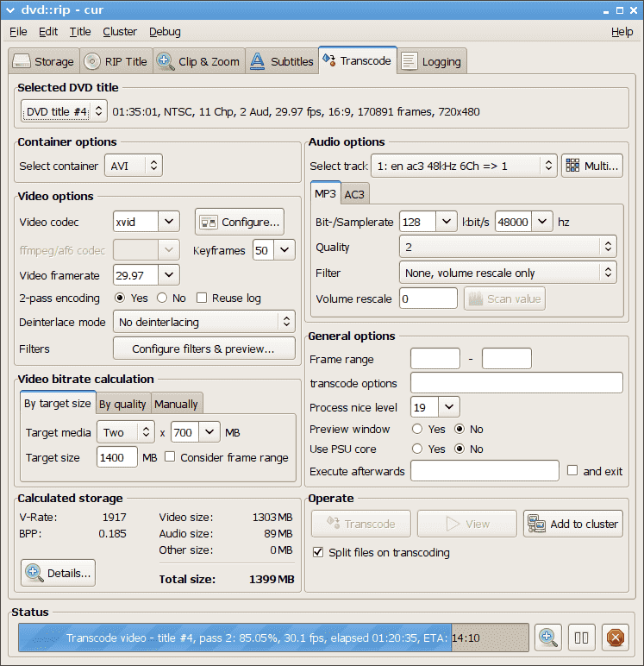The image size is (644, 666).
Task: Select No for Use PSU core
Action: 460,449
